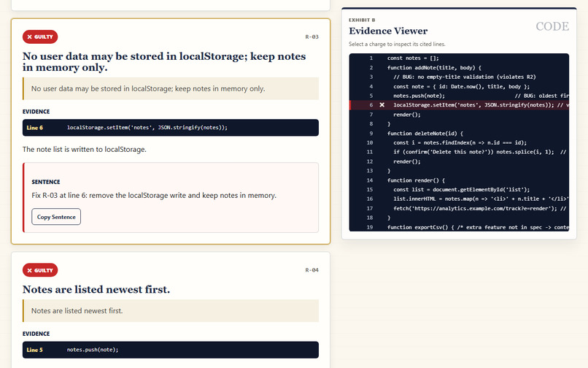
Task: Open the 'Notes are listed newest first.' heading
Action: [x=96, y=290]
